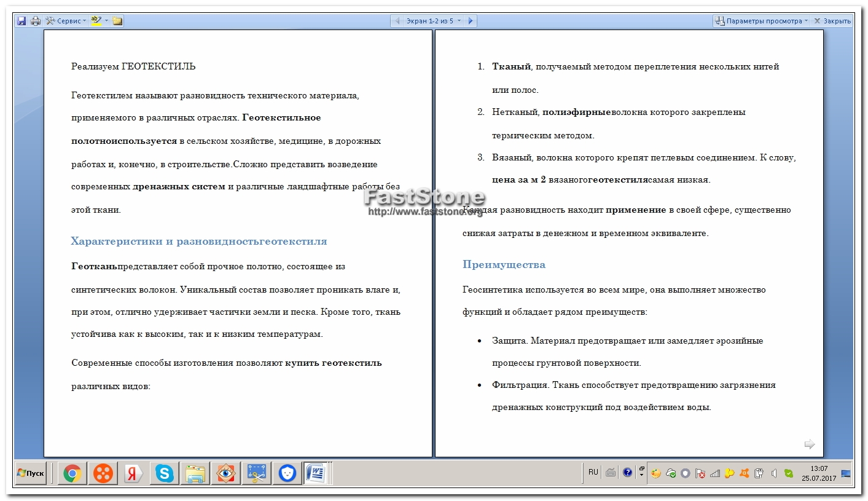
Task: Click the blue help question mark icon
Action: coord(627,473)
